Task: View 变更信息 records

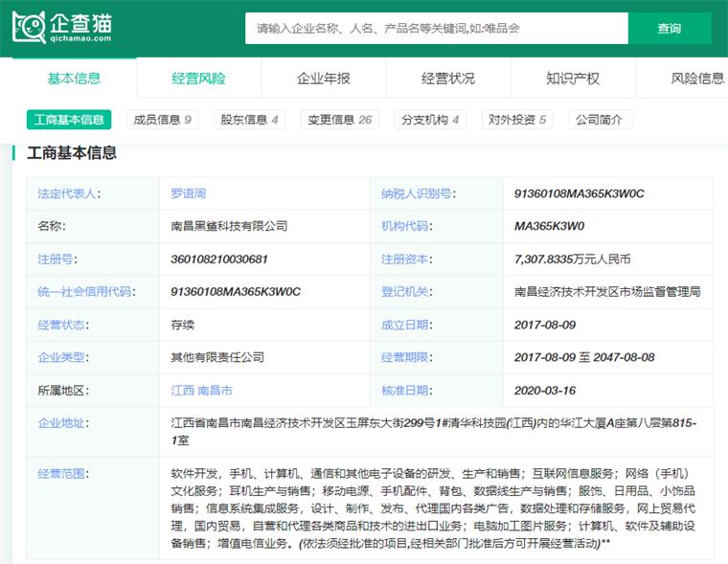Action: coord(339,120)
